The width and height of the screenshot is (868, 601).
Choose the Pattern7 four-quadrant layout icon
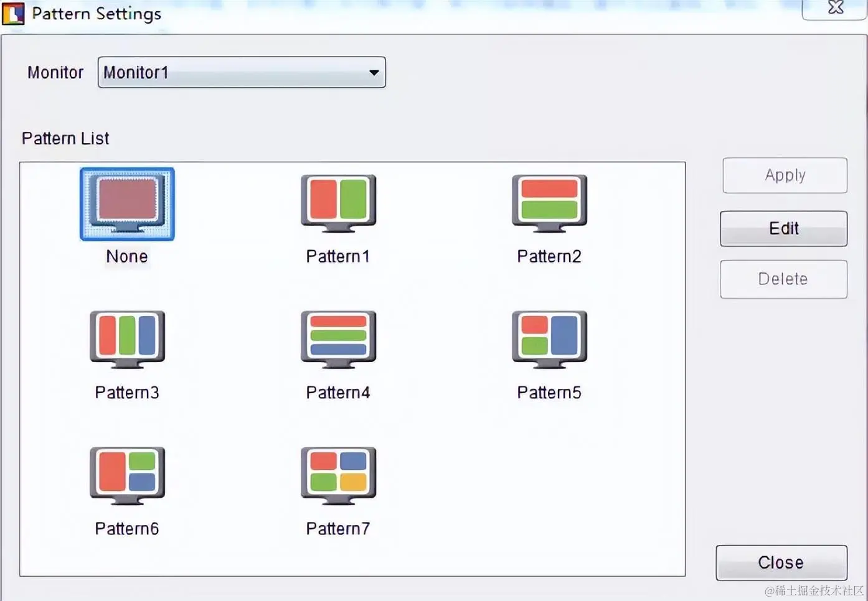pyautogui.click(x=338, y=476)
